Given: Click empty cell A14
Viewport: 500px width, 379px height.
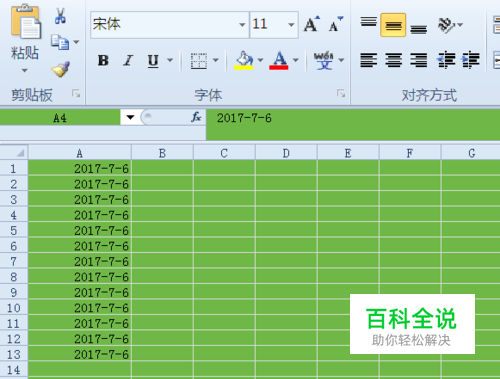Looking at the screenshot, I should click(80, 369).
